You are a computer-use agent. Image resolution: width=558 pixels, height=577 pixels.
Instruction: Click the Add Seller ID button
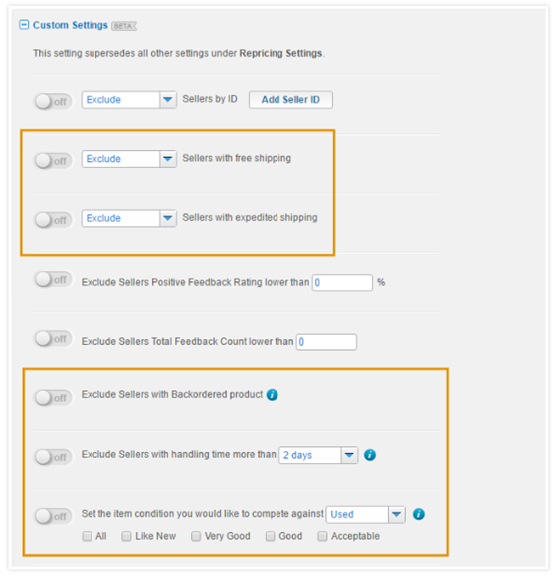point(291,100)
